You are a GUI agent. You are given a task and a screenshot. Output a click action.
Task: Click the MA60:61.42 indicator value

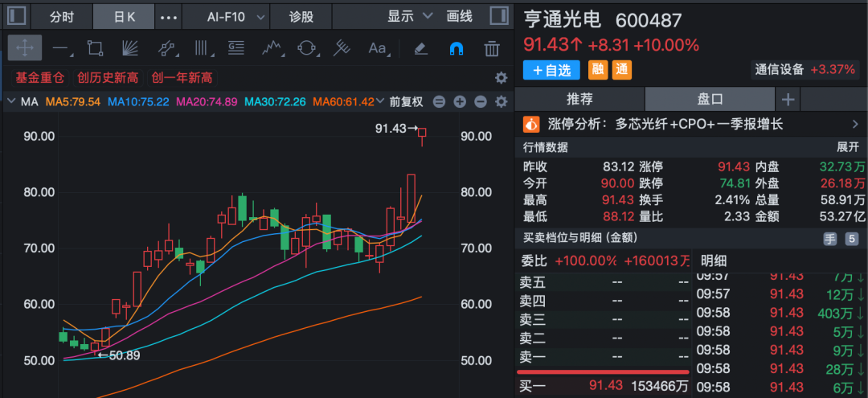343,102
